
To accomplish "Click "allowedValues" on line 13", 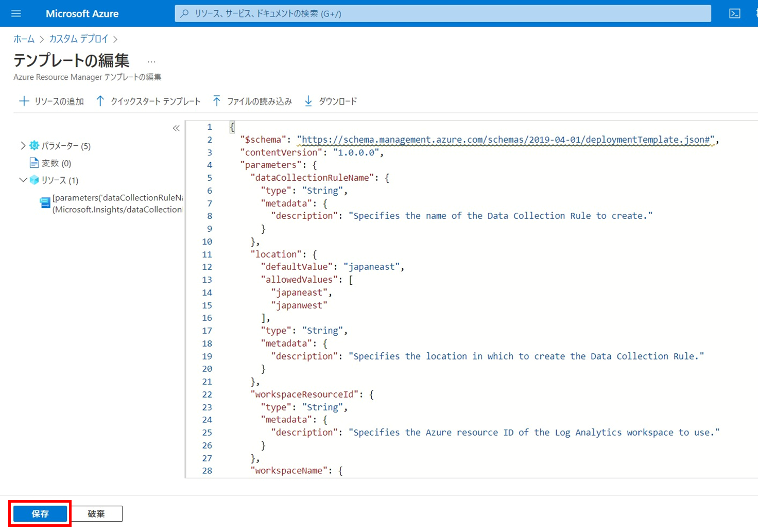I will click(x=299, y=280).
